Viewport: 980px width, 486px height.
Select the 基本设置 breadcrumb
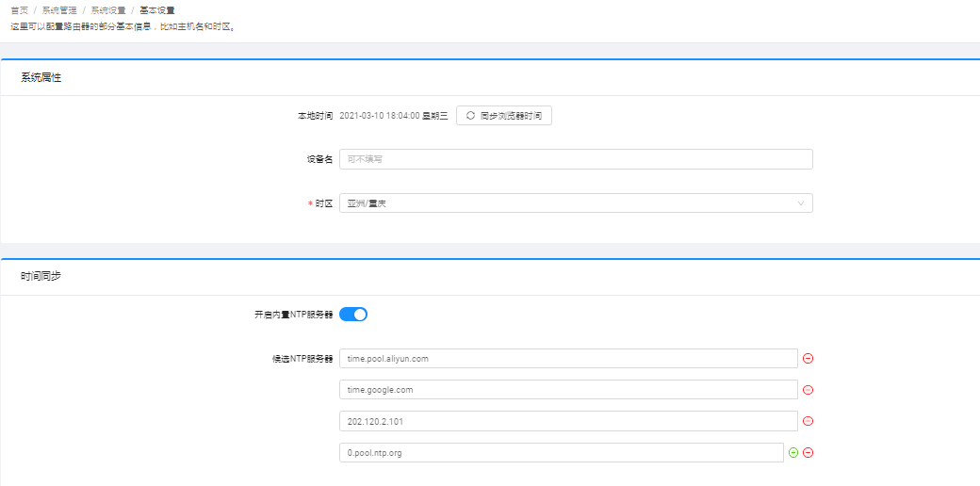pyautogui.click(x=156, y=10)
